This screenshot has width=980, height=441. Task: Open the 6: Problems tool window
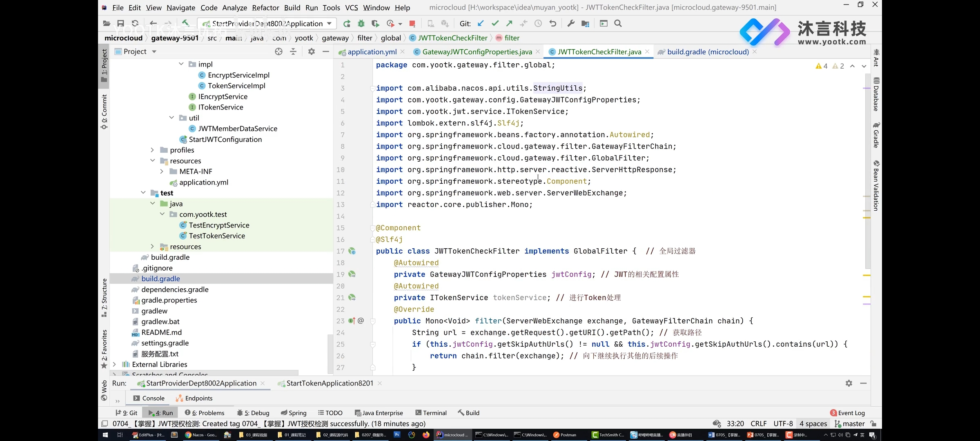click(x=205, y=413)
